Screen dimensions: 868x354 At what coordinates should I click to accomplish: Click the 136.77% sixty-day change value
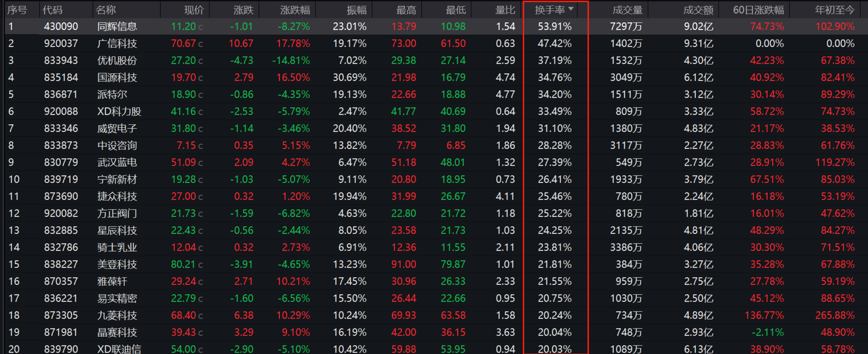click(x=764, y=315)
